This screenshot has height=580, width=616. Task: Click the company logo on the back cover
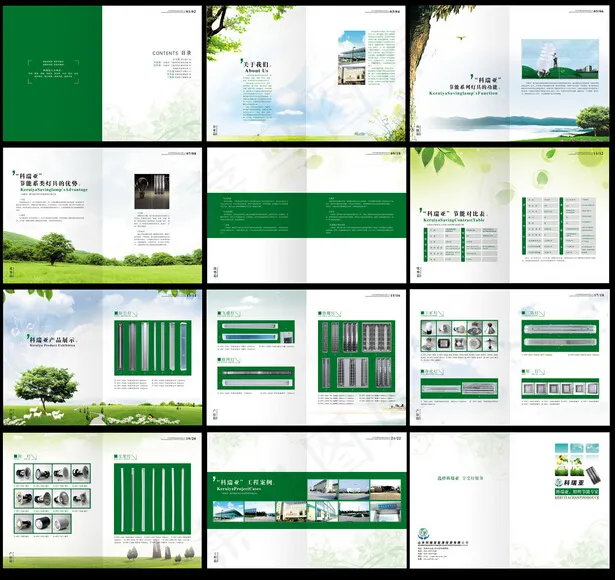click(421, 533)
